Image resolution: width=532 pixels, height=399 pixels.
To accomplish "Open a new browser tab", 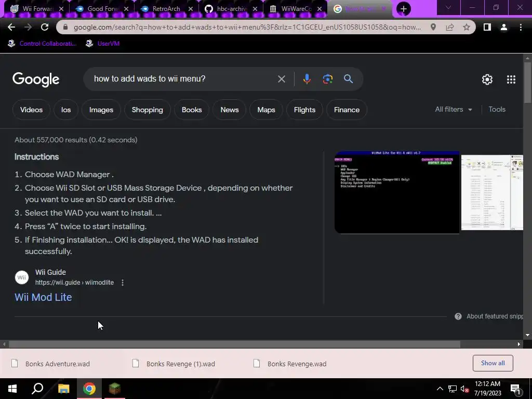I will (403, 9).
